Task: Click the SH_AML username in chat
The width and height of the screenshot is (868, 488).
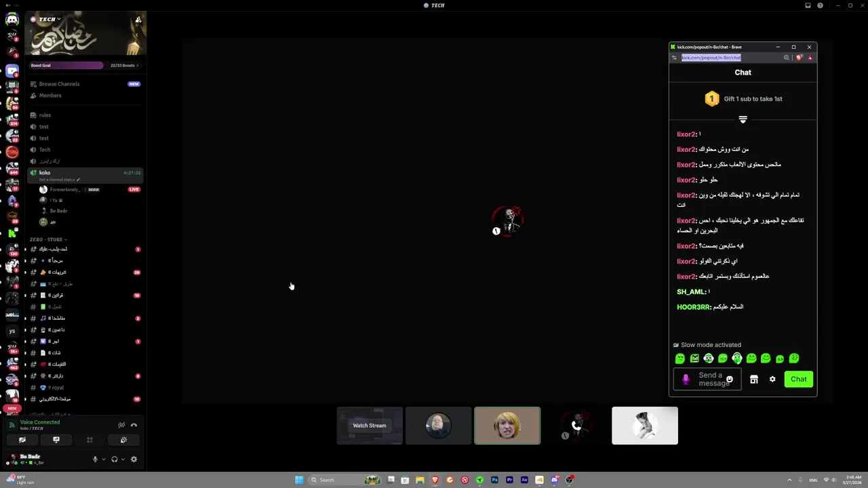Action: (691, 292)
